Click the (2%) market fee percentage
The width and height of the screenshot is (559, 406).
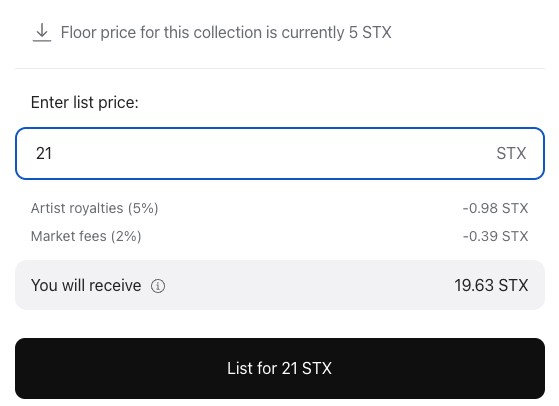(126, 236)
